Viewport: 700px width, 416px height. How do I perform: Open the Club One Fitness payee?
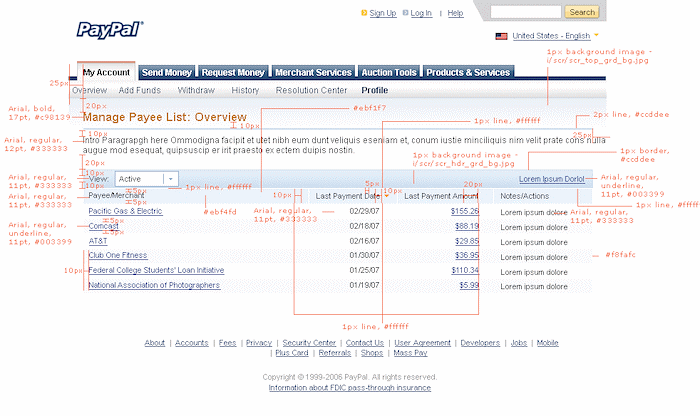(x=118, y=255)
